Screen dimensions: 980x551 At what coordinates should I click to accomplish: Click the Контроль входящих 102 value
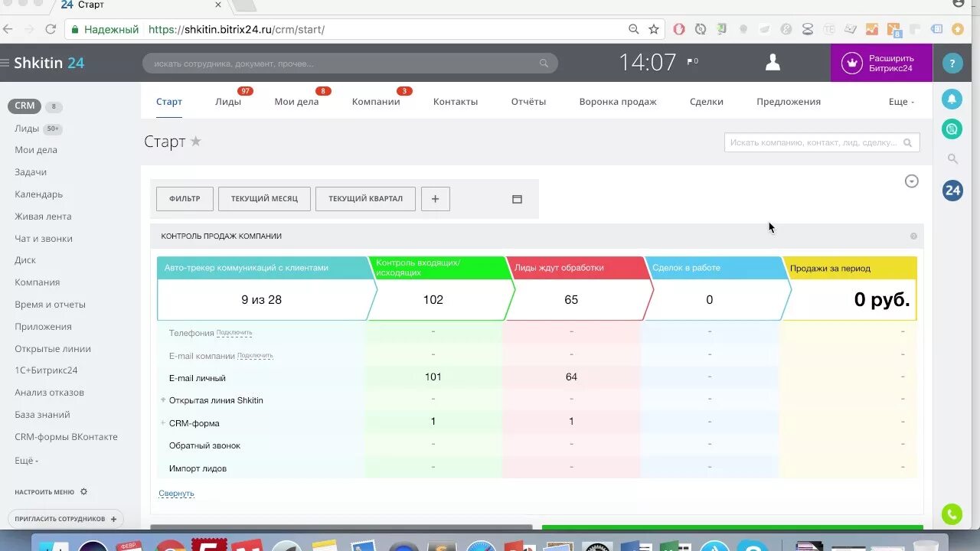pos(433,300)
